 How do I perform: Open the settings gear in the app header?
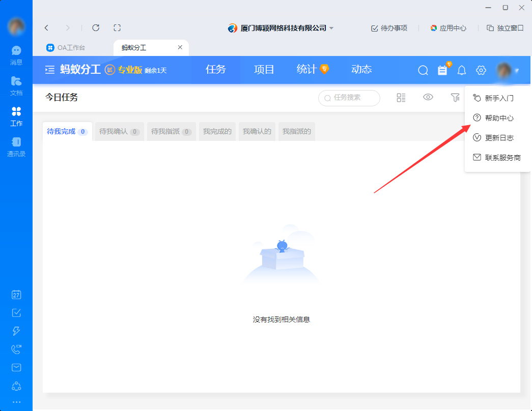(481, 70)
